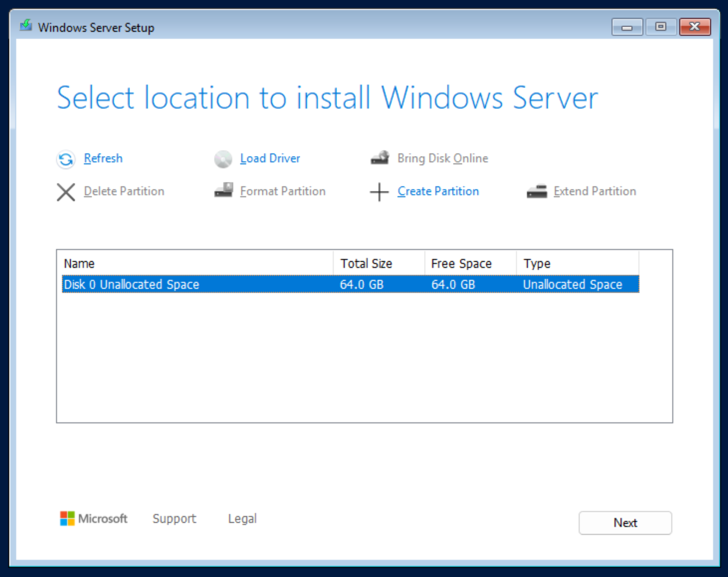Open the Support link

point(174,518)
